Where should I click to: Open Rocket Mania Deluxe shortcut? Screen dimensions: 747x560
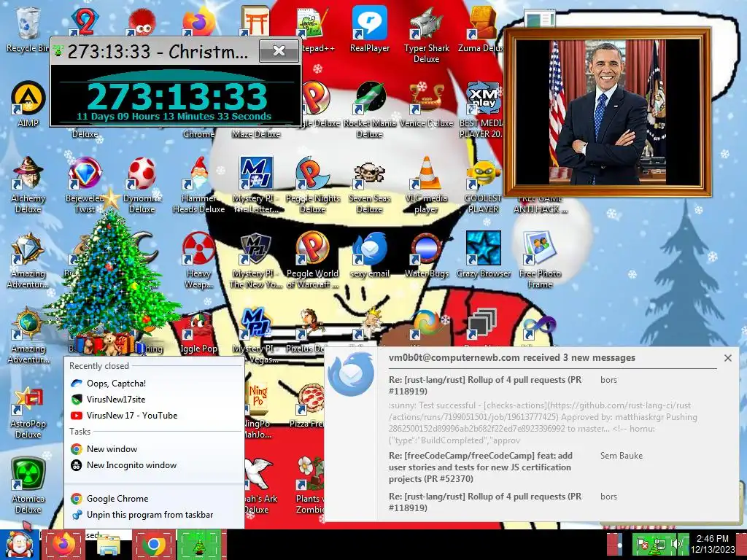point(369,110)
